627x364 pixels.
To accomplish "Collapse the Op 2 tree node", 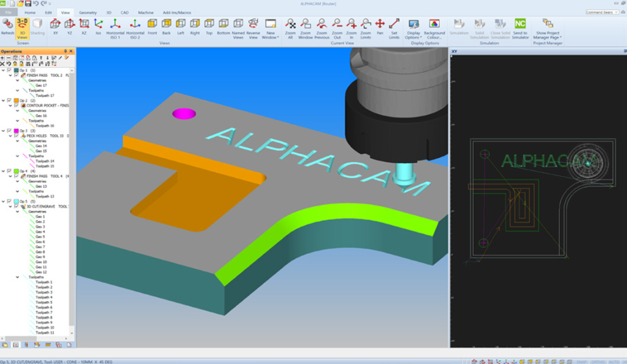I will pyautogui.click(x=4, y=100).
